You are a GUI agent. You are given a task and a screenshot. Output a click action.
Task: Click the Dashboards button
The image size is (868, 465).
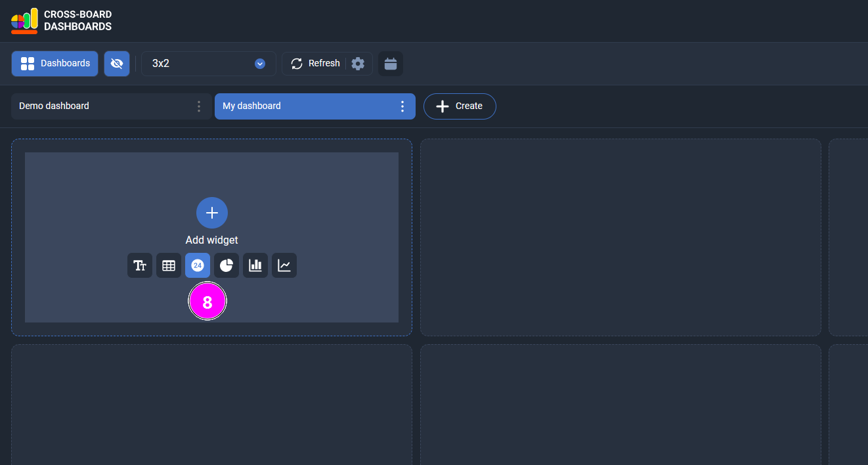(x=55, y=64)
